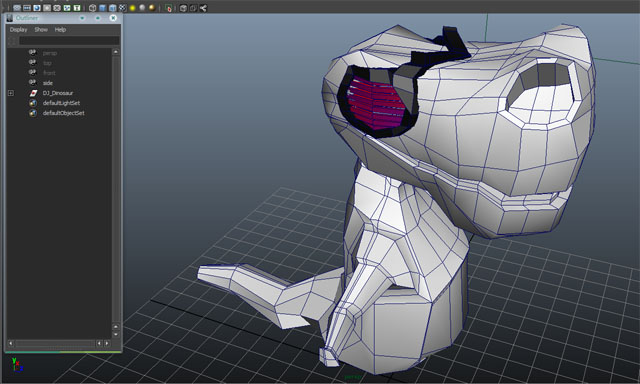Viewport: 640px width, 384px height.
Task: Open the Outliner Display menu
Action: (18, 29)
